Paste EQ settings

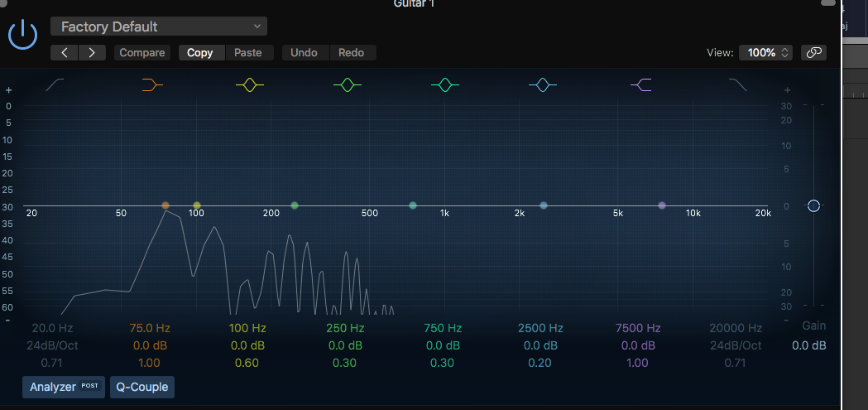coord(248,53)
